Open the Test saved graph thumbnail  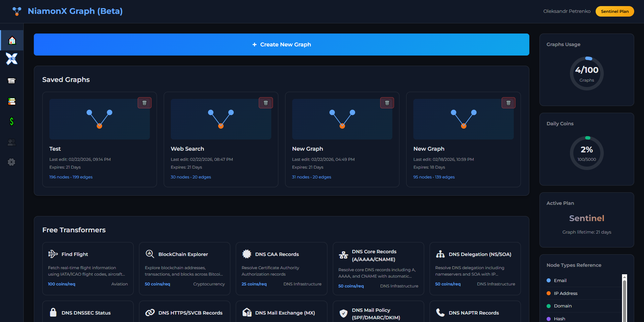(x=99, y=119)
